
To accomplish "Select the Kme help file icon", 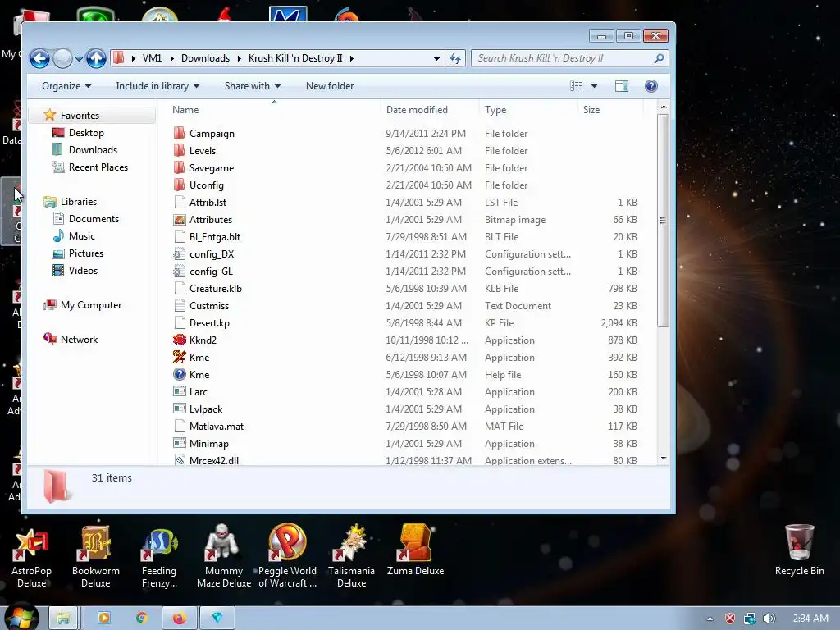I will 180,374.
